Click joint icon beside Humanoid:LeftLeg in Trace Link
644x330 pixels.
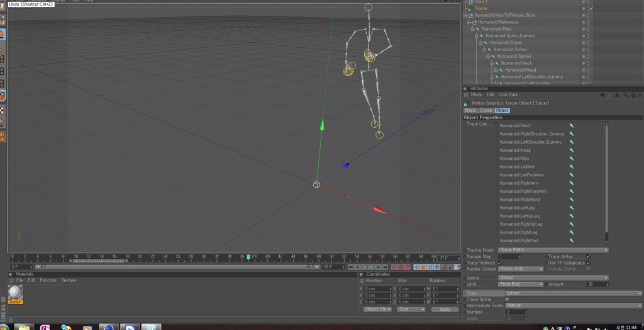(x=571, y=208)
